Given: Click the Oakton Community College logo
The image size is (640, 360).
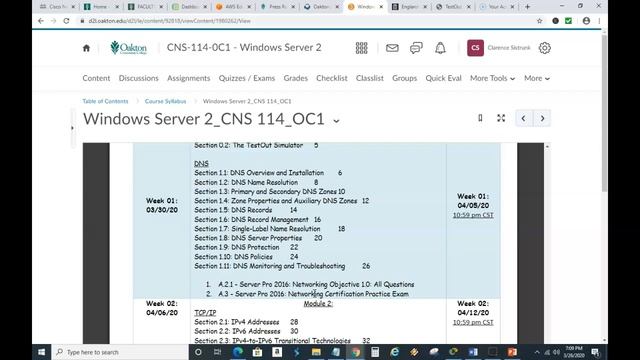Looking at the screenshot, I should point(129,48).
